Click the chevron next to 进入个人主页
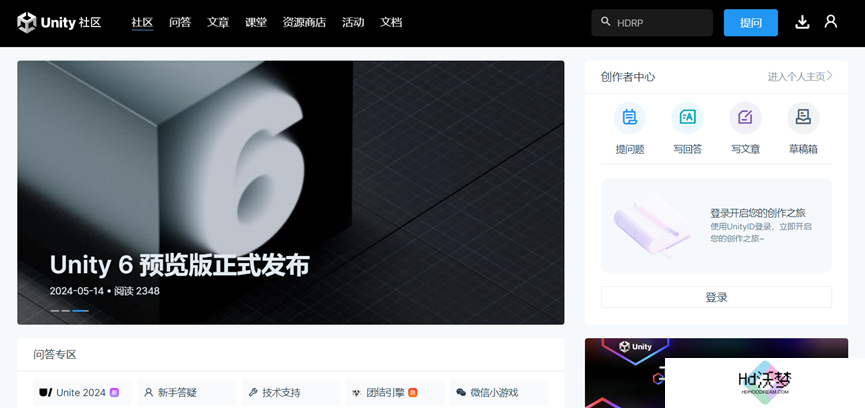Viewport: 865px width, 408px height. point(830,76)
